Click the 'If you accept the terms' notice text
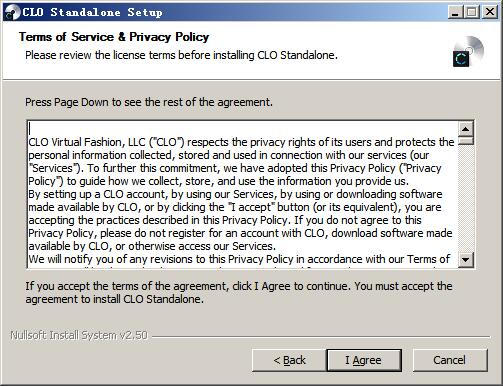 point(239,292)
